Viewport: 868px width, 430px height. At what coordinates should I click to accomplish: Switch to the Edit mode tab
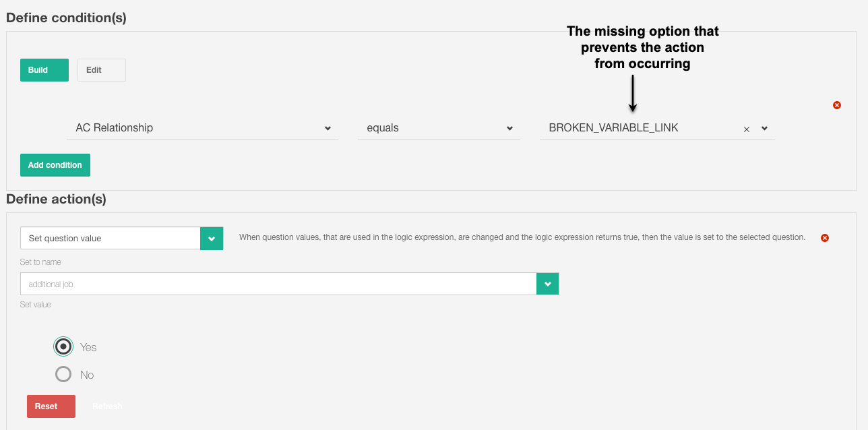point(102,70)
